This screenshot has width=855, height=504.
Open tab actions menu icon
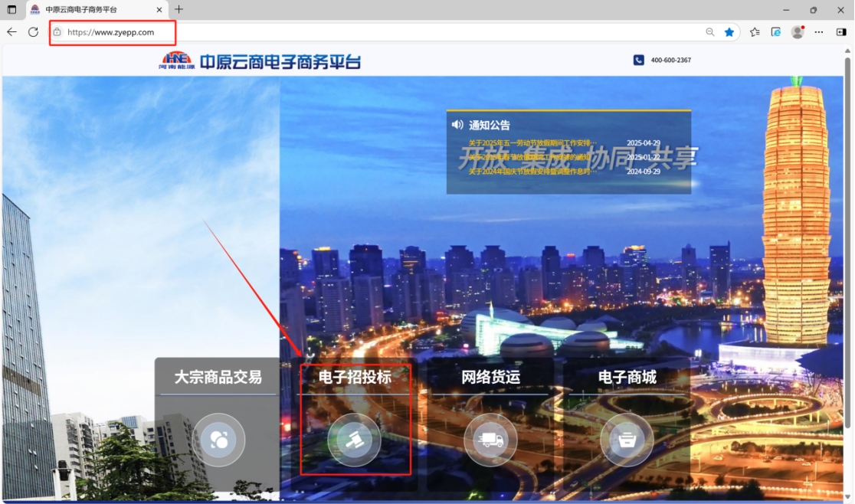point(11,9)
